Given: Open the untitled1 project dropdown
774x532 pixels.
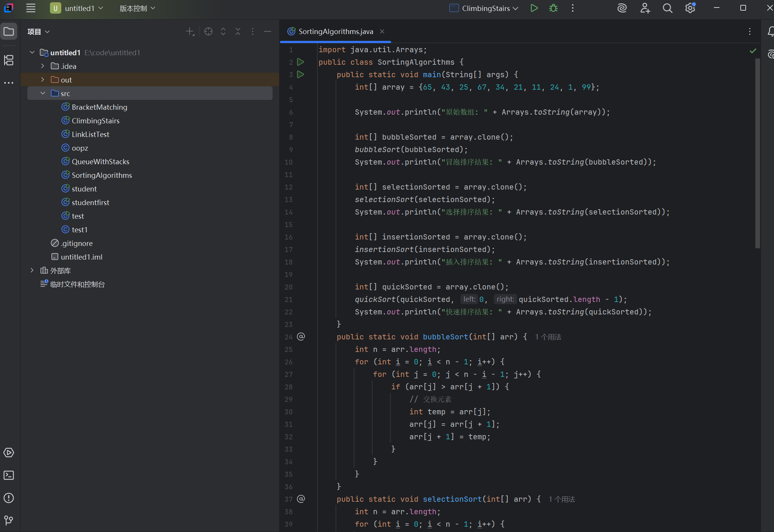Looking at the screenshot, I should pos(77,8).
